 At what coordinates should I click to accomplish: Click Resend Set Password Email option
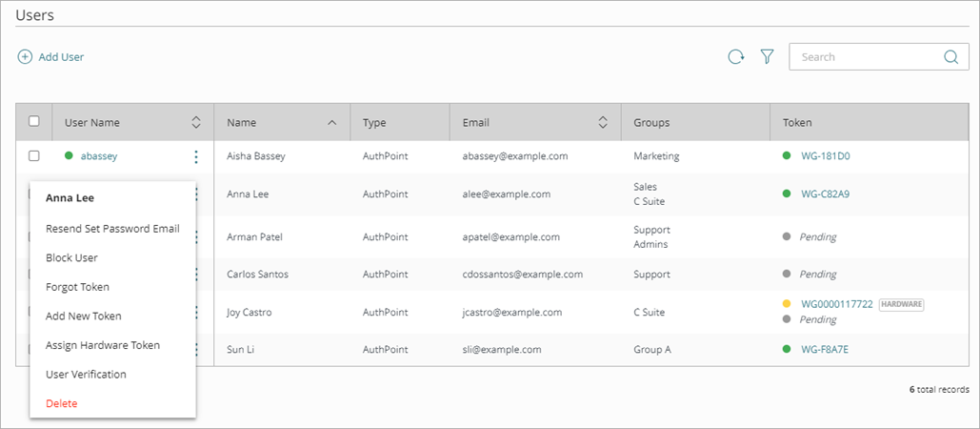[112, 229]
